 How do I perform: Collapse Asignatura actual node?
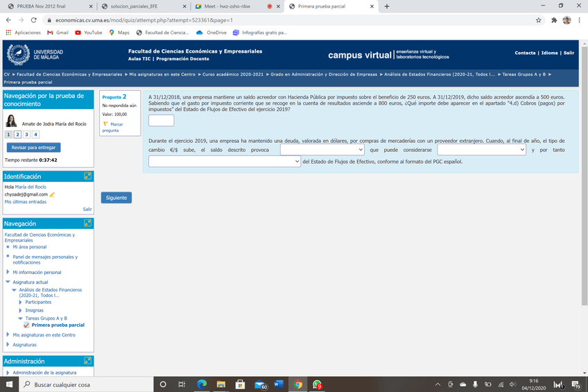tap(8, 282)
